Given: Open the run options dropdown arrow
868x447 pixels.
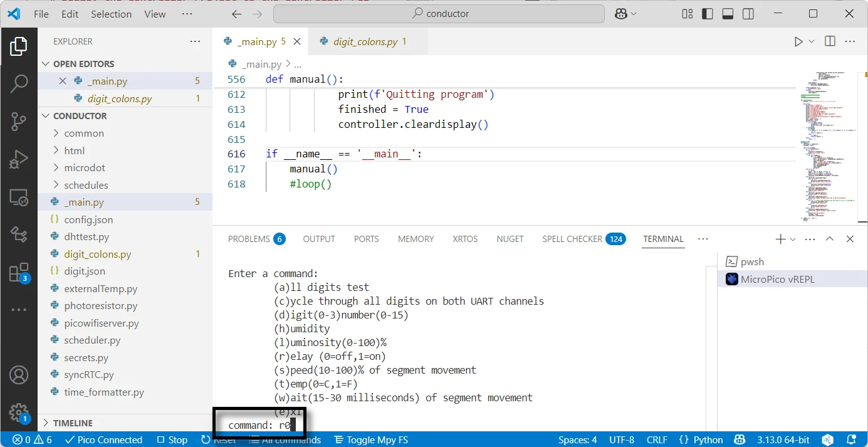Looking at the screenshot, I should coord(812,41).
